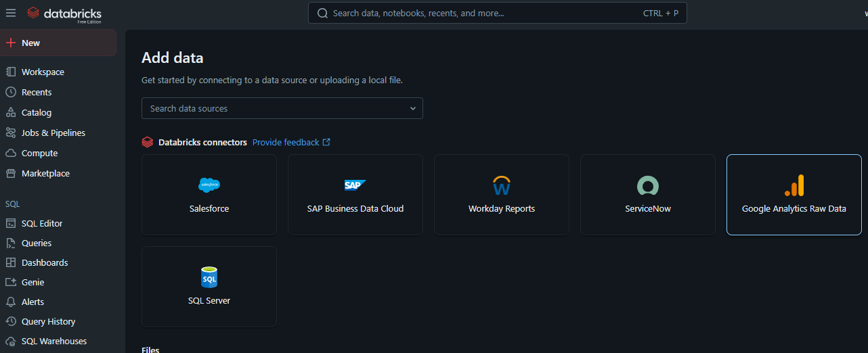The width and height of the screenshot is (868, 353).
Task: Click the SQL Server database icon
Action: pyautogui.click(x=209, y=277)
